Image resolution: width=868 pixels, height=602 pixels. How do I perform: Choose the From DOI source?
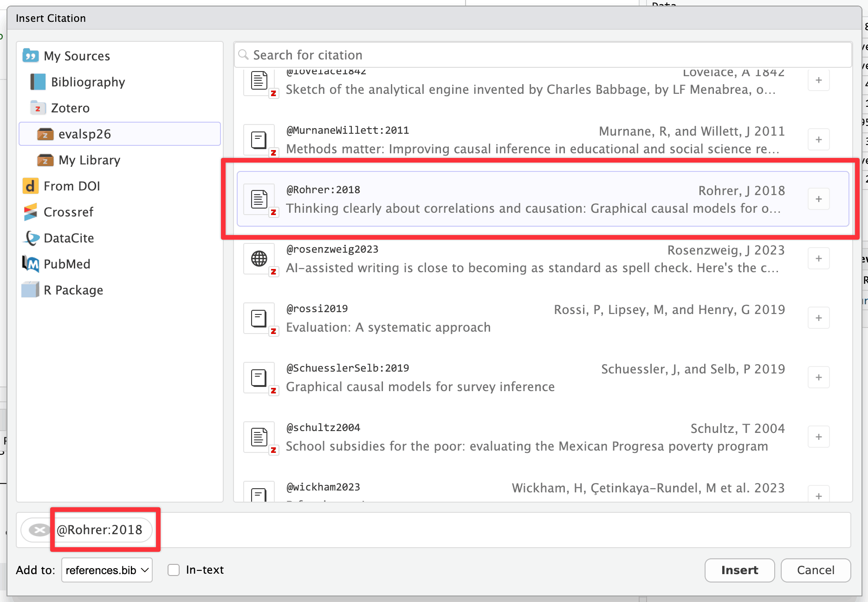coord(71,186)
